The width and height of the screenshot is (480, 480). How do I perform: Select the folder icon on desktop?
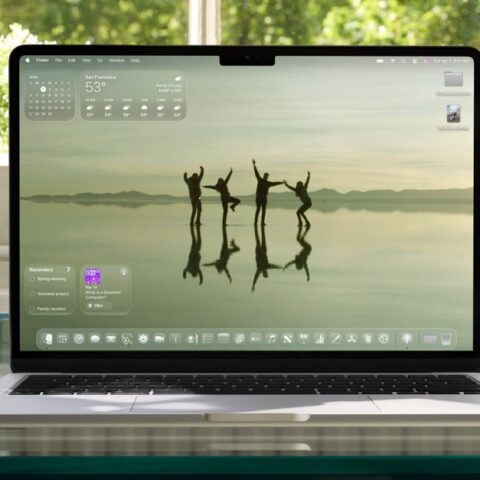point(453,79)
